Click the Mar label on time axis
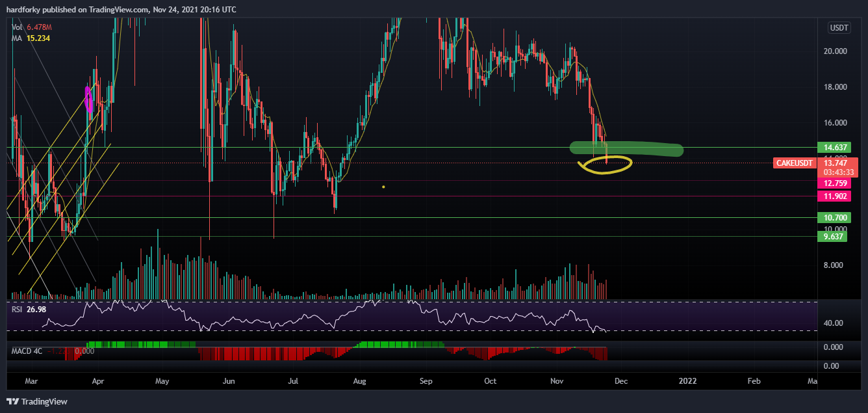Viewport: 868px width, 413px height. (x=31, y=382)
